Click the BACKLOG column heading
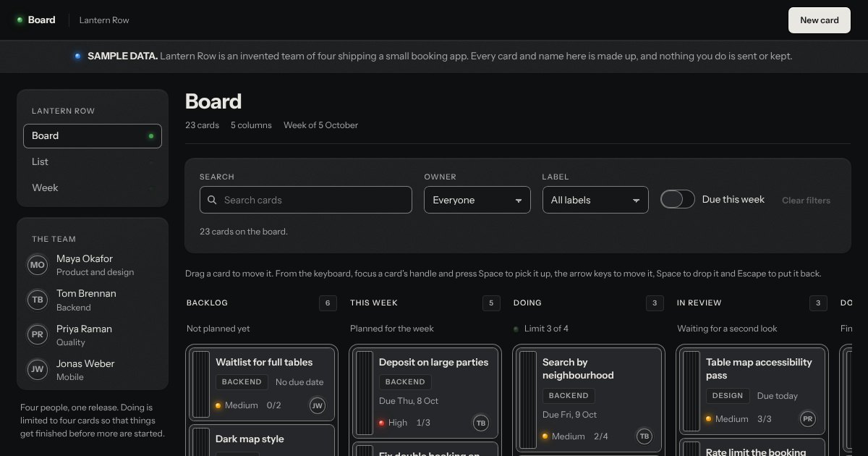This screenshot has width=868, height=456. (x=207, y=303)
